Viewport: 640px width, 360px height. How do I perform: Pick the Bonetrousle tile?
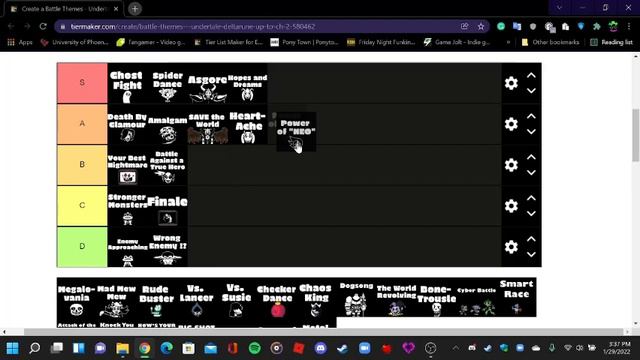click(437, 298)
